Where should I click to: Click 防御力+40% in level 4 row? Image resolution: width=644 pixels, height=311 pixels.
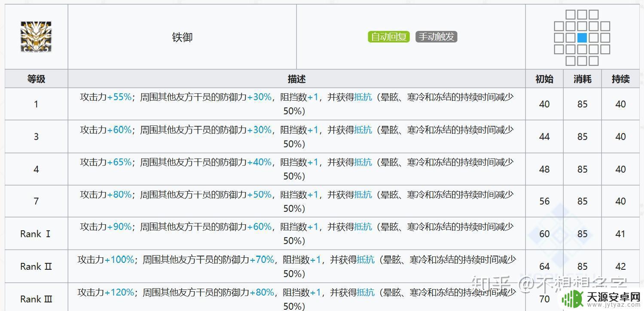click(246, 162)
